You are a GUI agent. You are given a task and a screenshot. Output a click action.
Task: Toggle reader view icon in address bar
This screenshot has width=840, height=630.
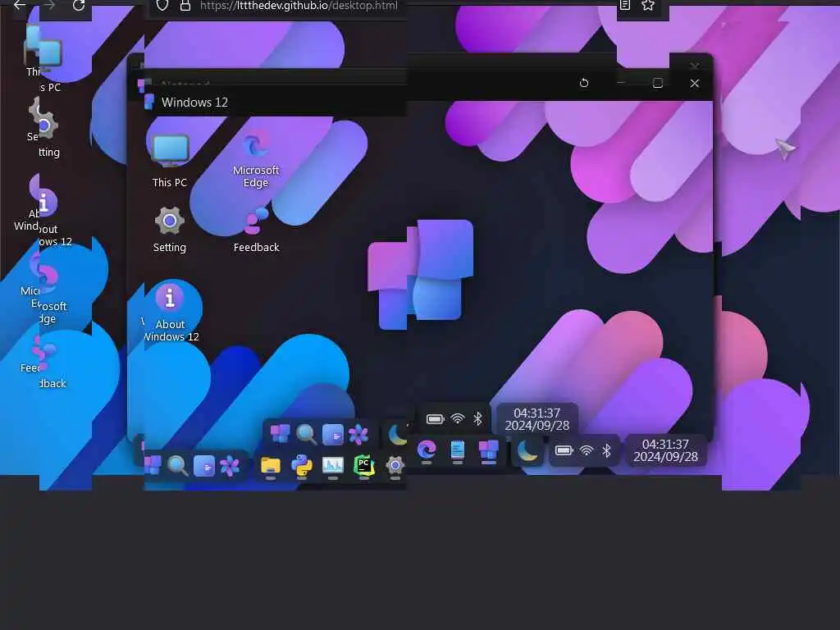[x=624, y=6]
